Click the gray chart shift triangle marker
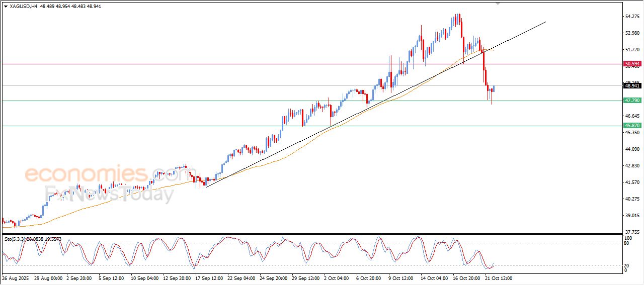 coord(498,4)
